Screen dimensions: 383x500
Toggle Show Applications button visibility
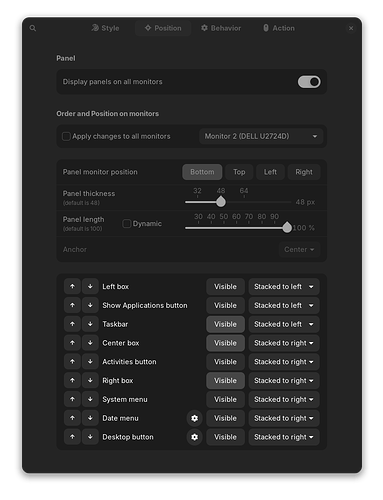(225, 305)
